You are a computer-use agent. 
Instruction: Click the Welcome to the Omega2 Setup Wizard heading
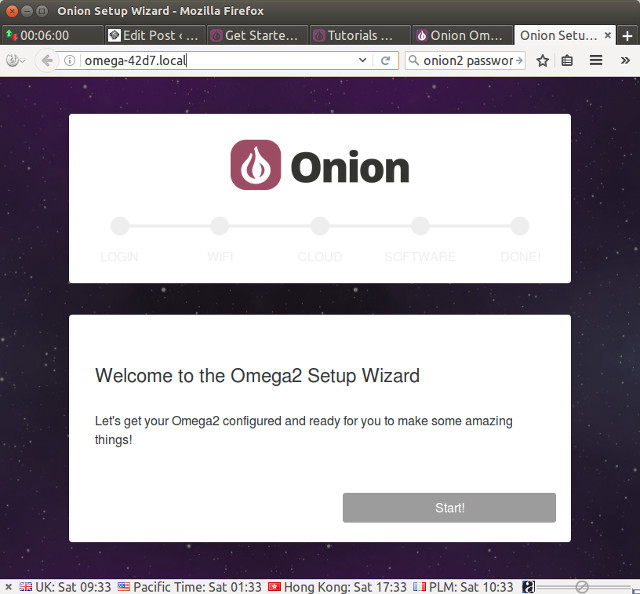pyautogui.click(x=257, y=376)
